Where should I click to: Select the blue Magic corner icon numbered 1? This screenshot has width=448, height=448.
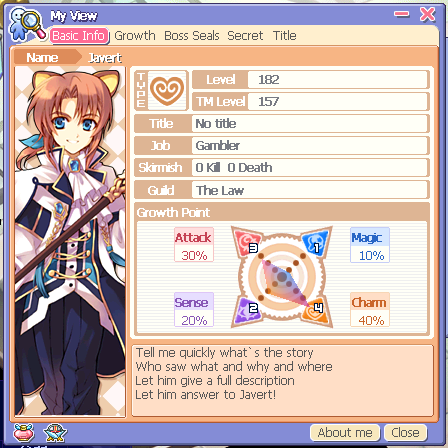click(x=316, y=242)
